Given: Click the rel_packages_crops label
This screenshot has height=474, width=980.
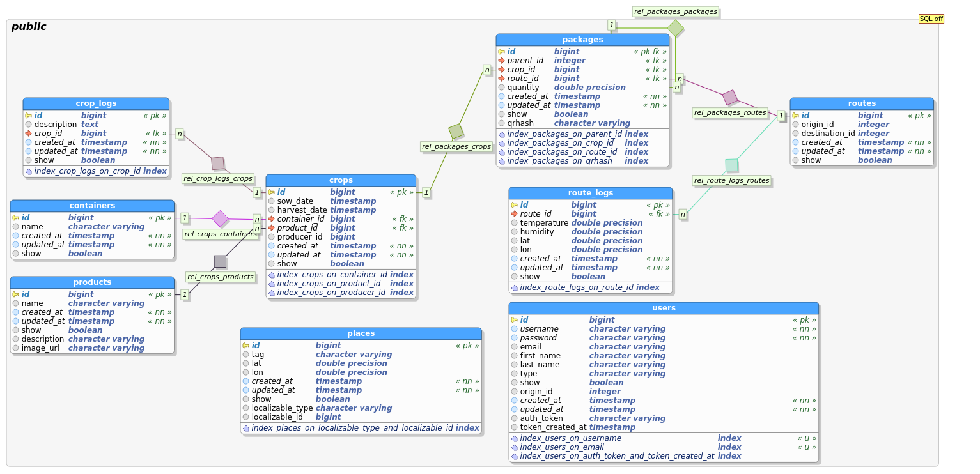Looking at the screenshot, I should point(456,146).
